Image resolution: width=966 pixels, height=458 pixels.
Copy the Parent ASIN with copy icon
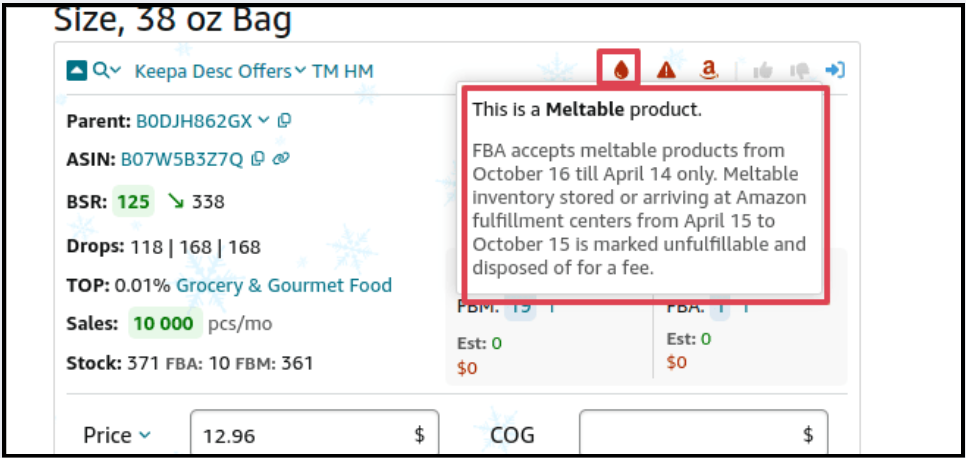(285, 121)
